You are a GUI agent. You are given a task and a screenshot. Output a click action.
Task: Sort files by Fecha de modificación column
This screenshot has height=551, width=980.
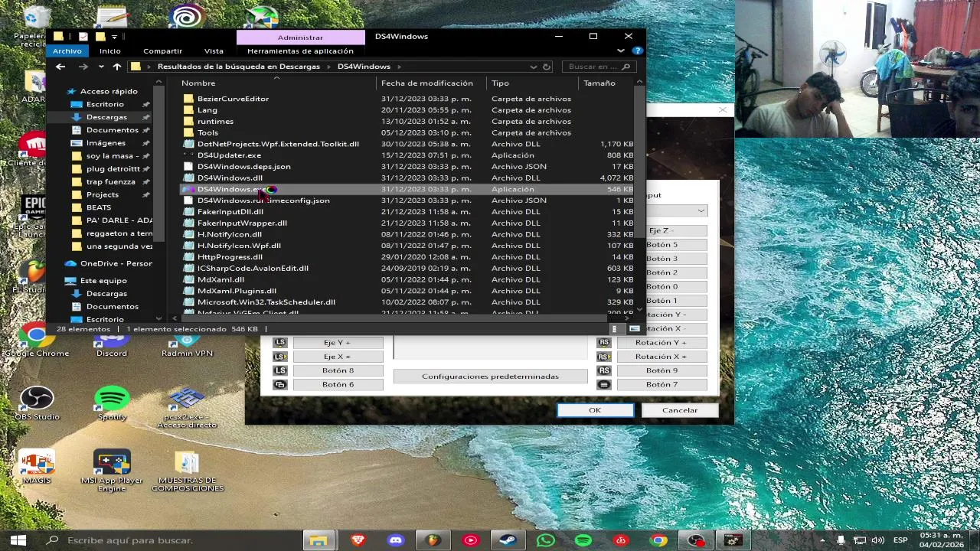click(433, 83)
